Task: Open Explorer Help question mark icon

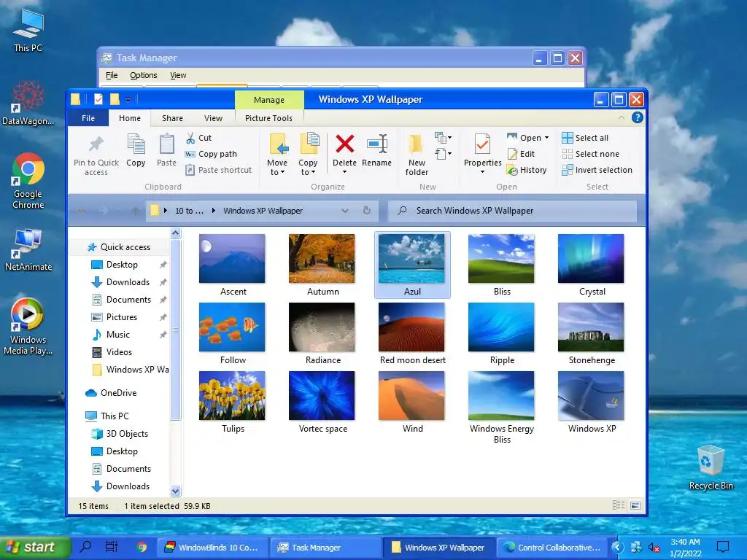Action: pyautogui.click(x=637, y=117)
